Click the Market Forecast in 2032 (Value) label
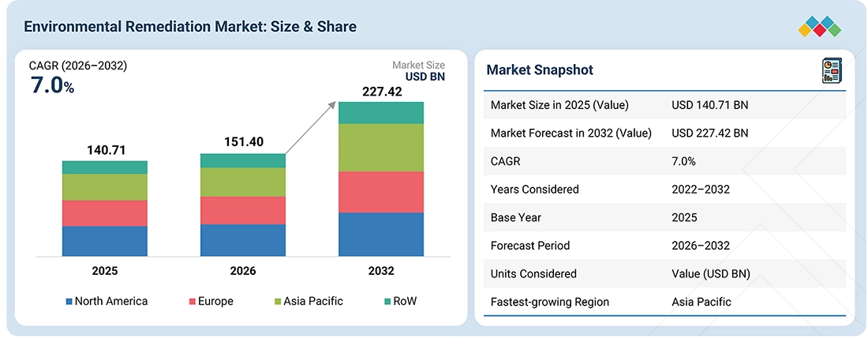The height and width of the screenshot is (339, 868). coord(571,133)
